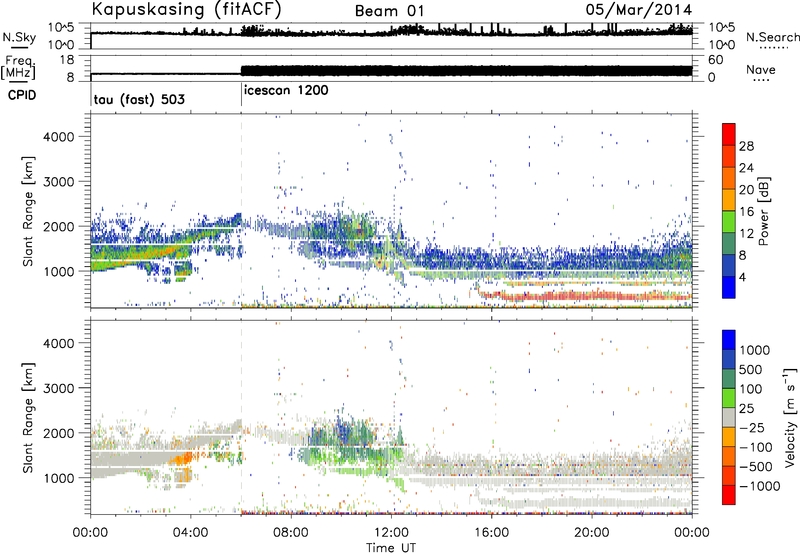Pick the Power colorbar segment between 4 and 8

tap(729, 265)
